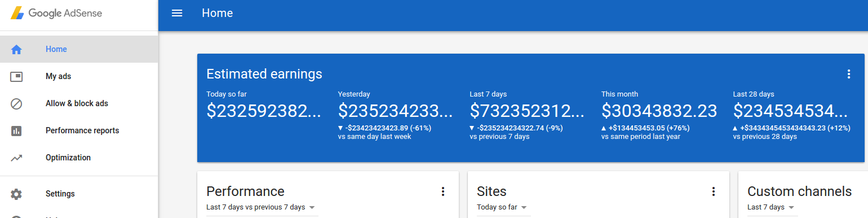This screenshot has height=218, width=868.
Task: Click the 'Performance' card title
Action: [245, 191]
